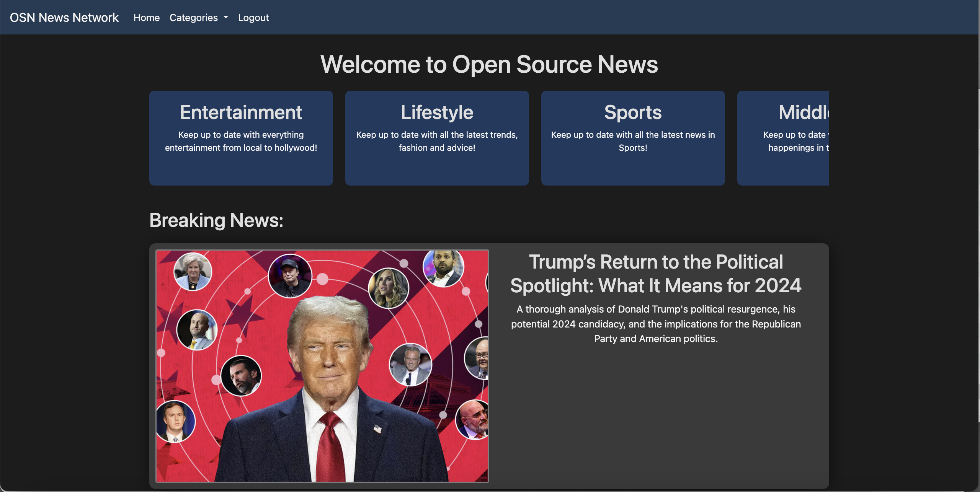Screen dimensions: 980x492
Task: Click the caret arrow beside Categories
Action: tap(226, 17)
